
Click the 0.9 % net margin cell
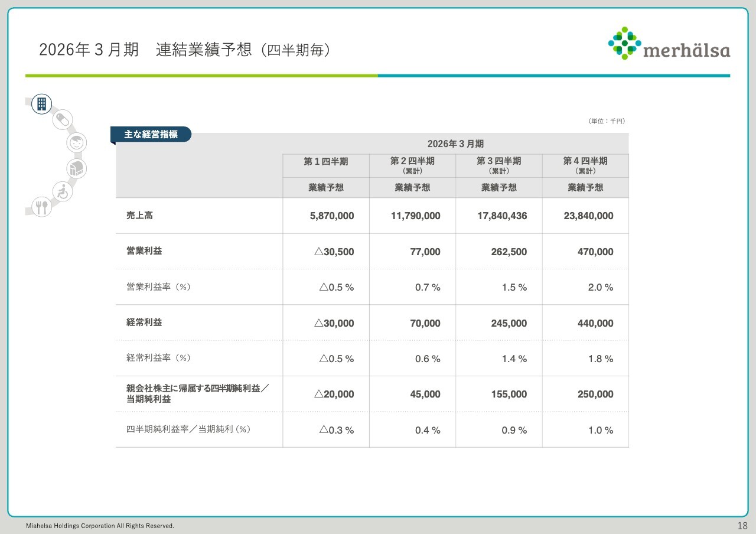coord(514,430)
